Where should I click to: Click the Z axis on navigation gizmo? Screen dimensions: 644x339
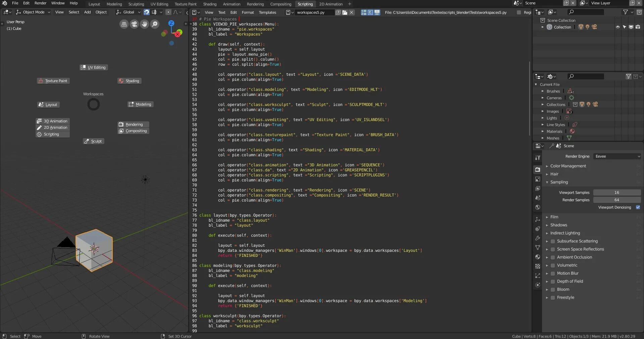tap(171, 23)
